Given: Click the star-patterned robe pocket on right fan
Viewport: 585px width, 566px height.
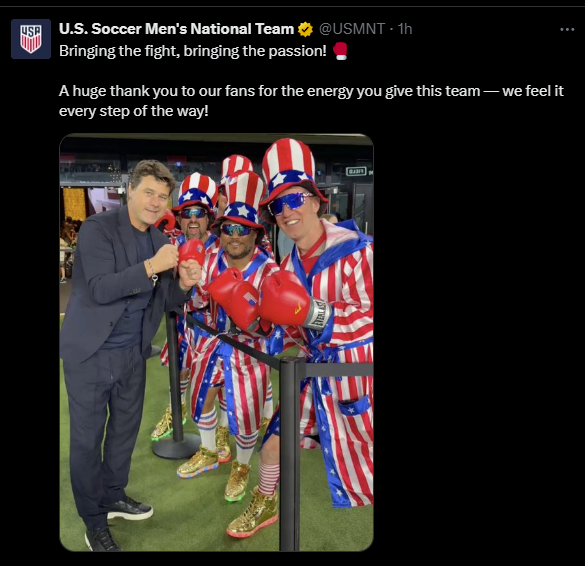Looking at the screenshot, I should click(x=354, y=405).
